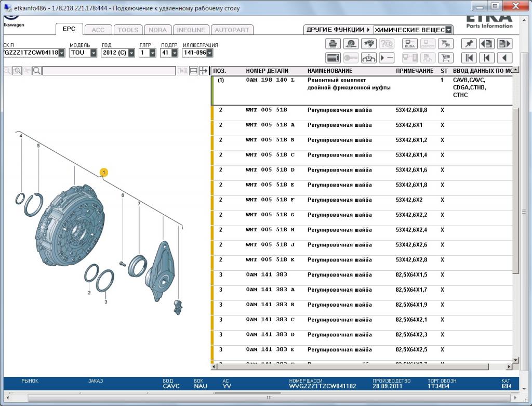Click the ELSA connection icon
This screenshot has width=532, height=406.
(x=409, y=44)
